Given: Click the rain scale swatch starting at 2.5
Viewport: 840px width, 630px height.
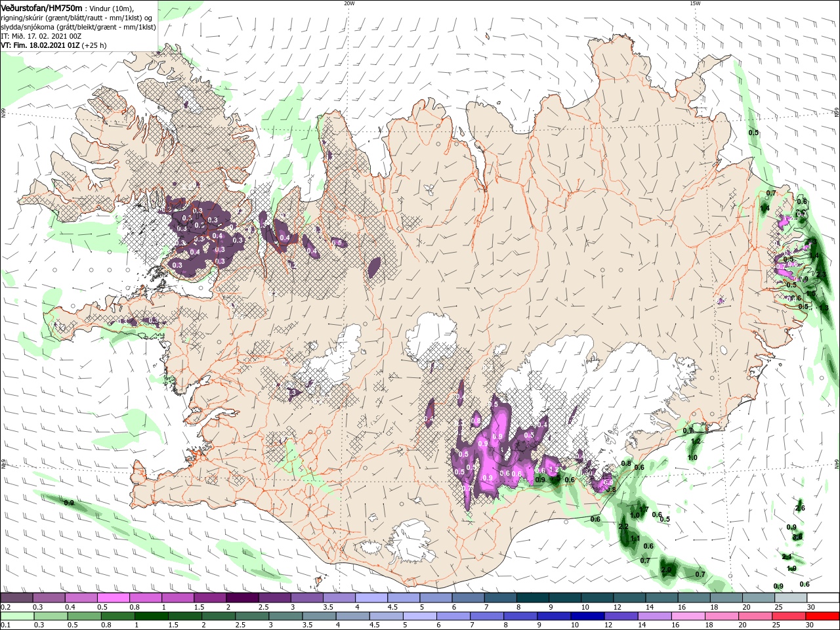Looking at the screenshot, I should (251, 616).
